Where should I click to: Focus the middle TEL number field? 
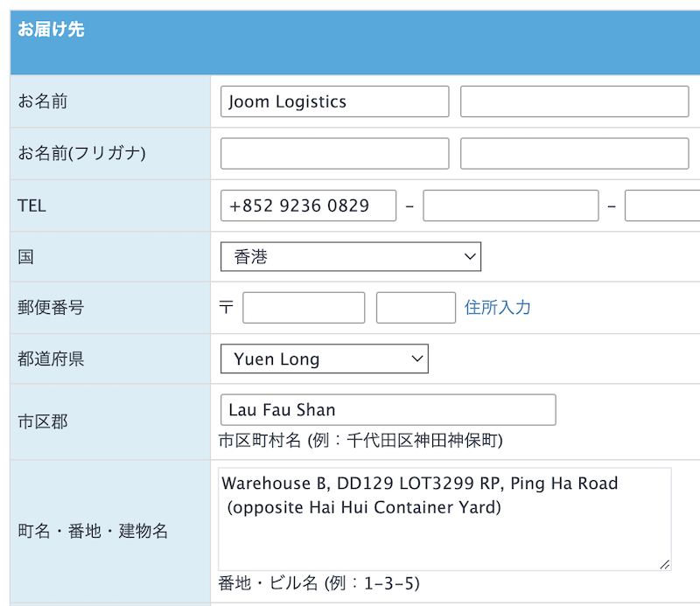click(511, 205)
